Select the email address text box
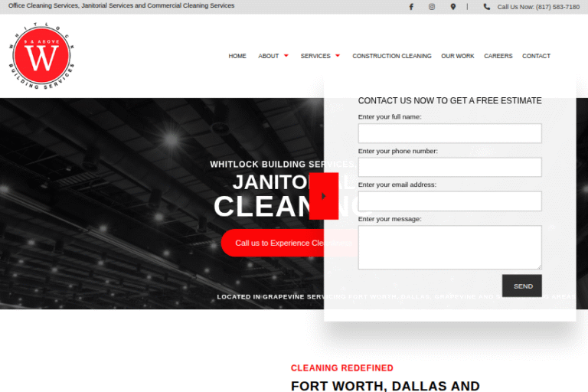This screenshot has height=392, width=588. pos(449,201)
